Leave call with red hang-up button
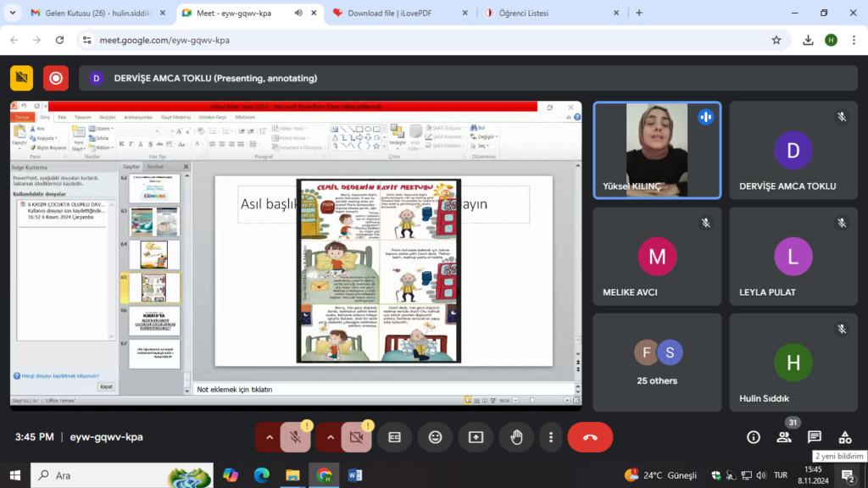This screenshot has height=488, width=868. [x=590, y=437]
